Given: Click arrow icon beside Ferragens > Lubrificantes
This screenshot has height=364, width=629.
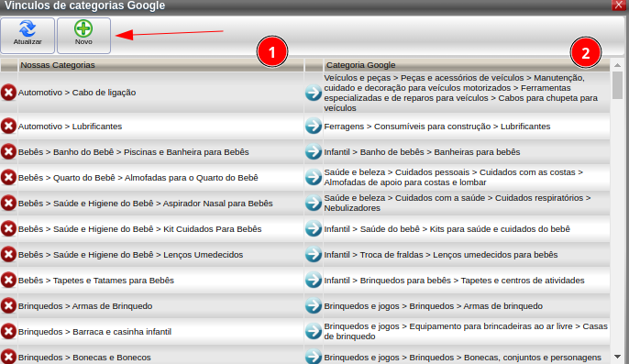Looking at the screenshot, I should point(314,126).
